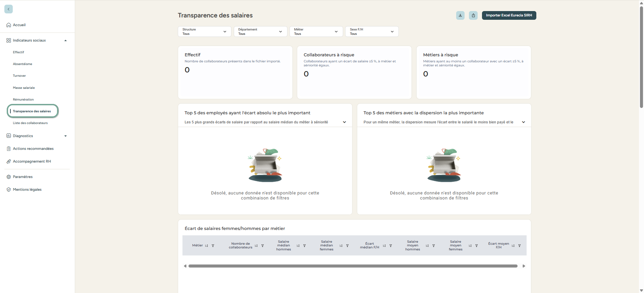Open Mentions légales link
Screen dimensions: 644x293
pos(27,190)
